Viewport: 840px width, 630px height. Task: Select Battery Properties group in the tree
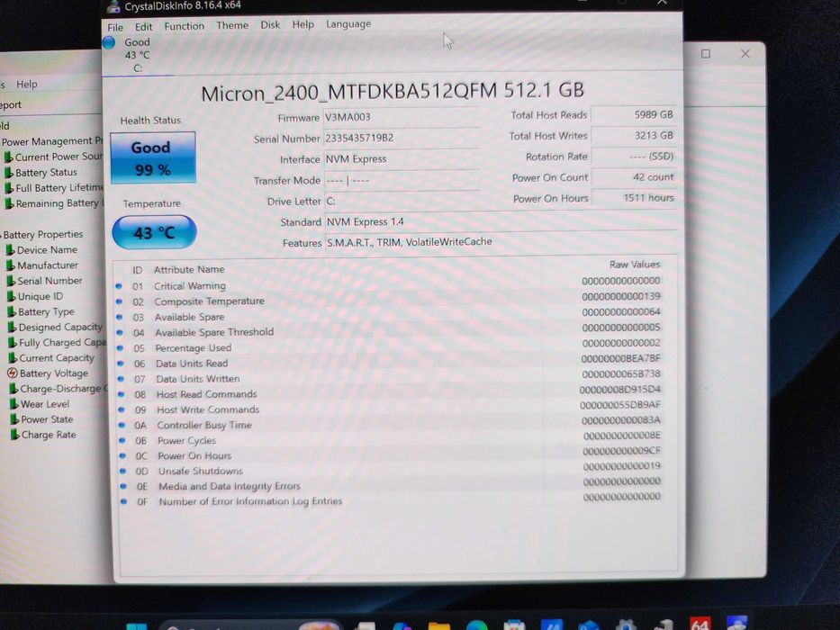click(x=43, y=235)
